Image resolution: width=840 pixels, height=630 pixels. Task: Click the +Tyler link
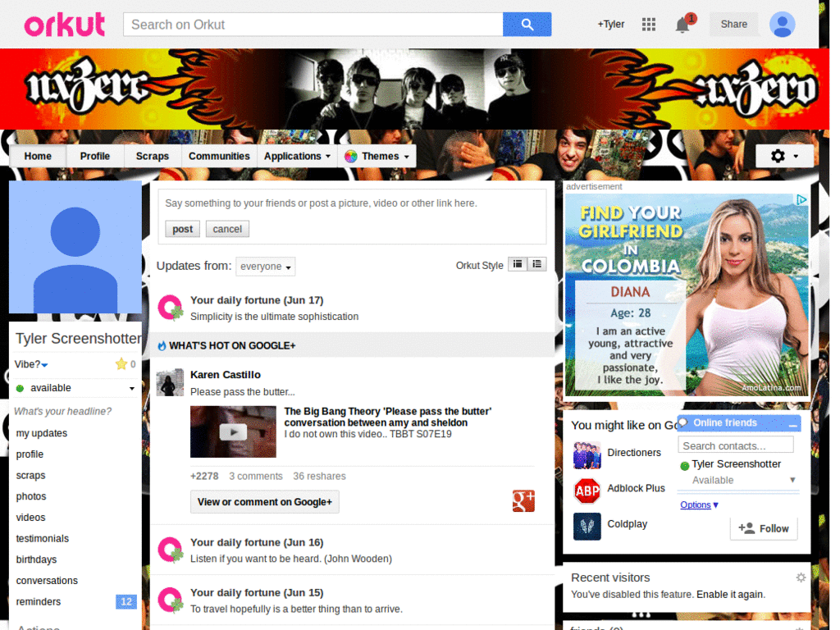[x=611, y=24]
